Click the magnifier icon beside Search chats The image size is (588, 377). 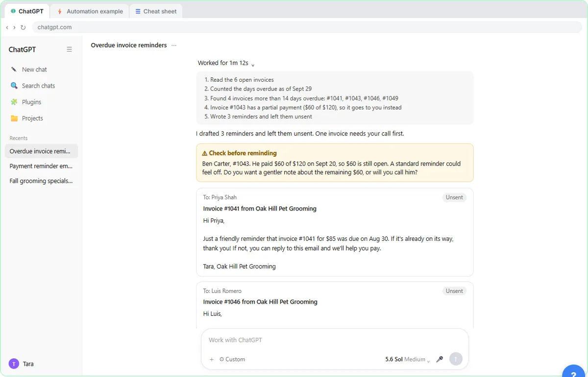pyautogui.click(x=14, y=86)
